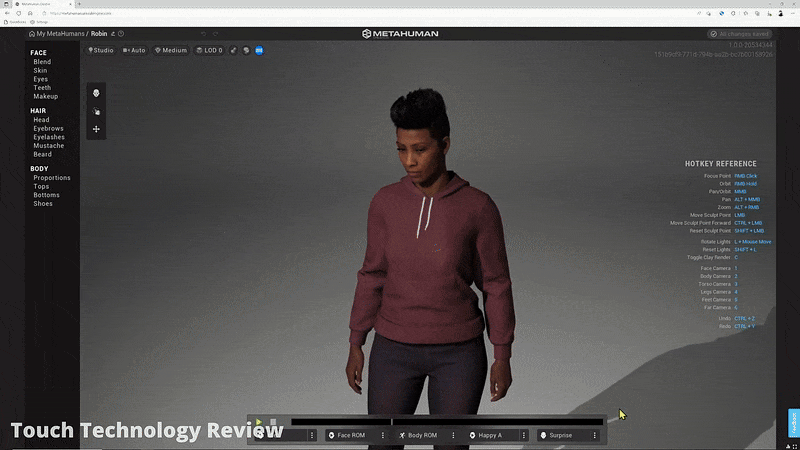Open a new browser tab

79,4
